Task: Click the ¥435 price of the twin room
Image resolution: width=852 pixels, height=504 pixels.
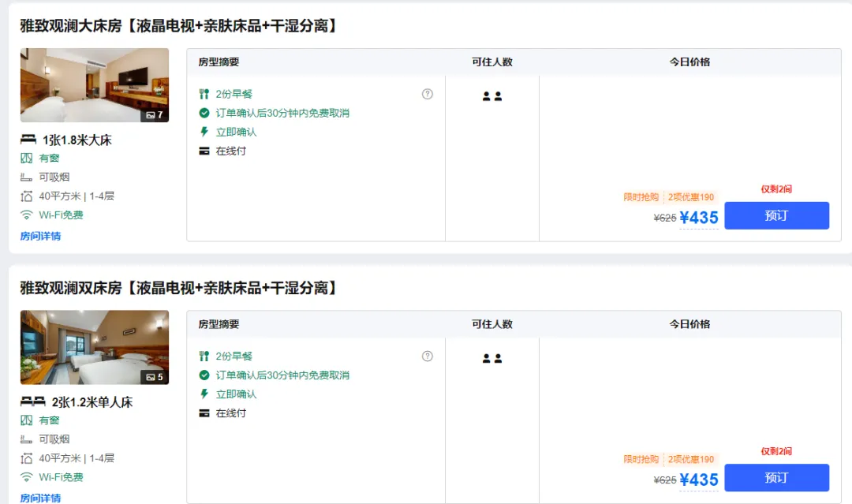Action: (x=698, y=480)
